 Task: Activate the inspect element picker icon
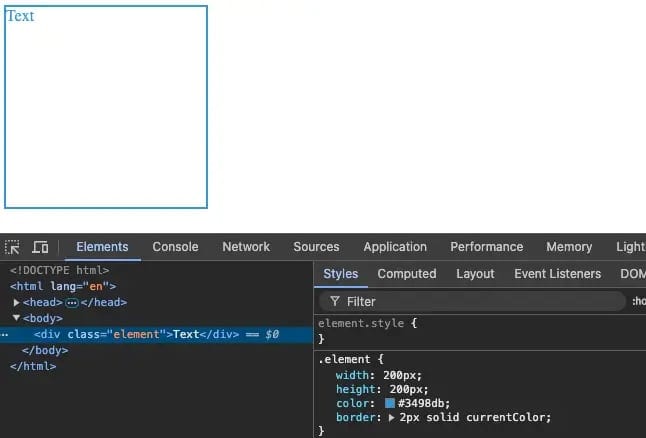point(12,247)
